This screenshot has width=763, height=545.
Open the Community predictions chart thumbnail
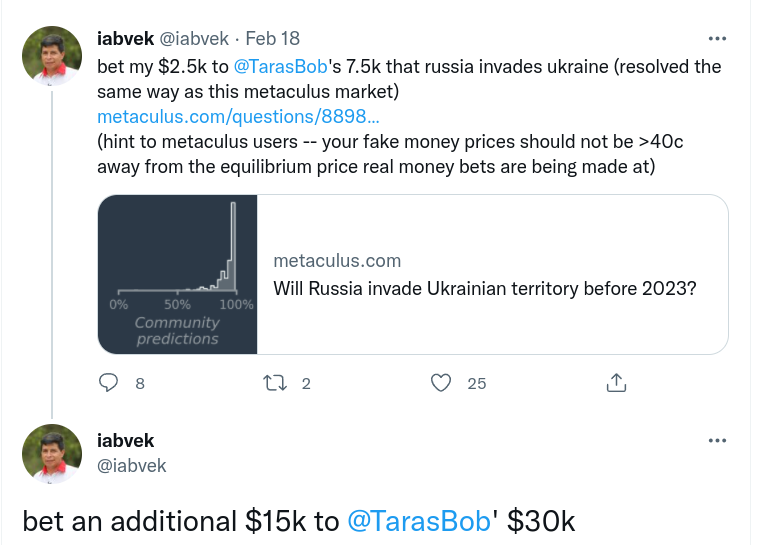pyautogui.click(x=178, y=274)
